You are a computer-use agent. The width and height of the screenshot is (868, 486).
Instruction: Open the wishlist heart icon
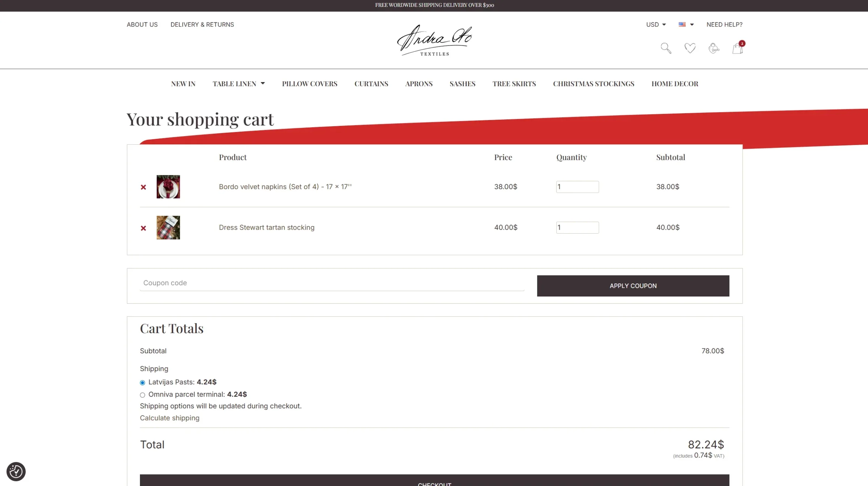[690, 48]
